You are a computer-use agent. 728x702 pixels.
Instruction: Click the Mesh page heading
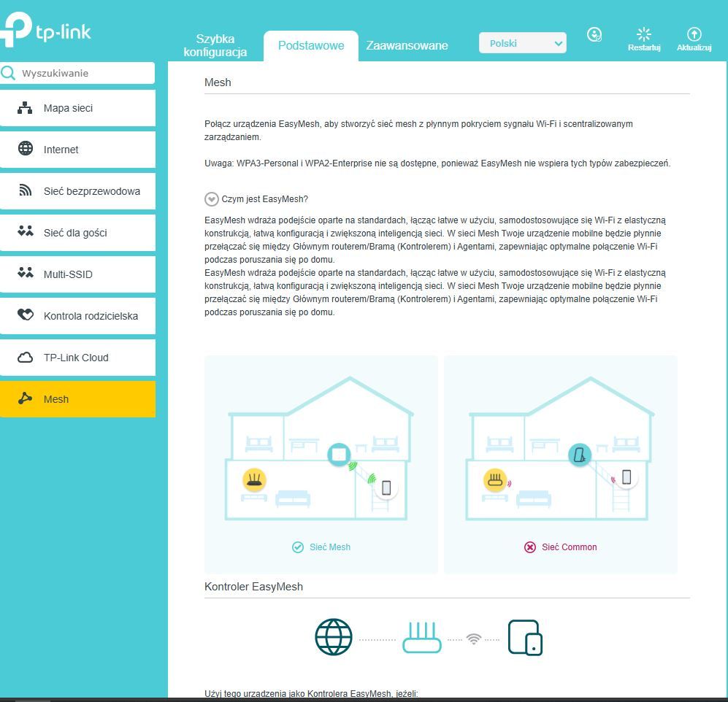(x=218, y=82)
